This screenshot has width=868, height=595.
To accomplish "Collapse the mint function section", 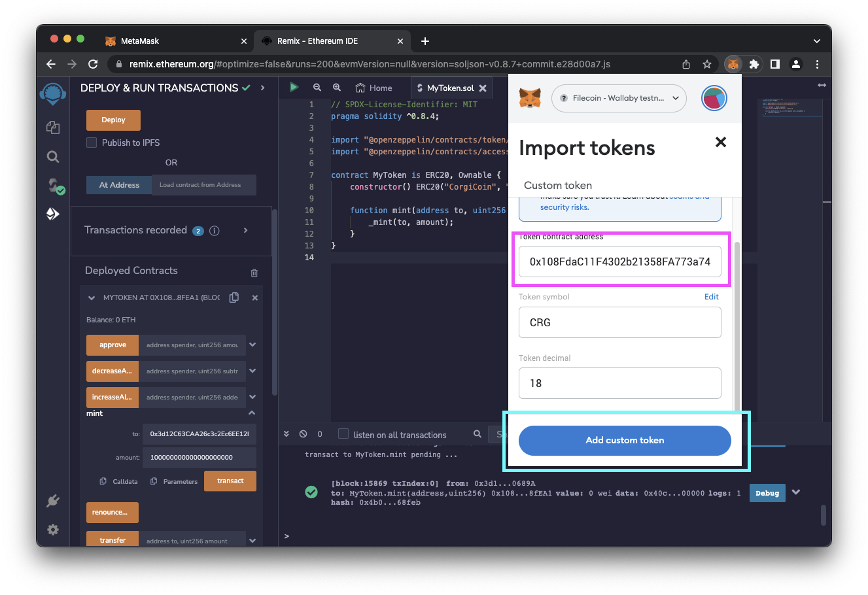I will coord(252,413).
